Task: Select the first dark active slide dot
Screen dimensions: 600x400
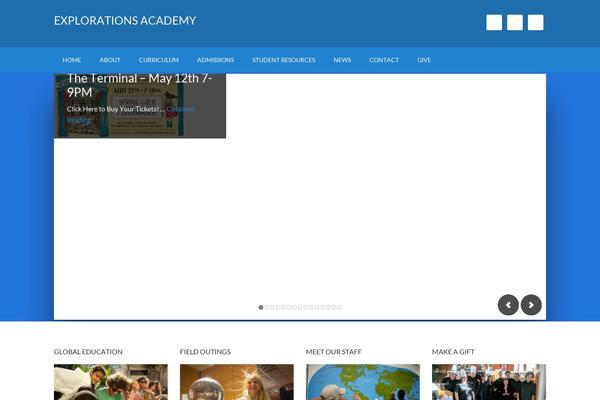Action: (261, 307)
